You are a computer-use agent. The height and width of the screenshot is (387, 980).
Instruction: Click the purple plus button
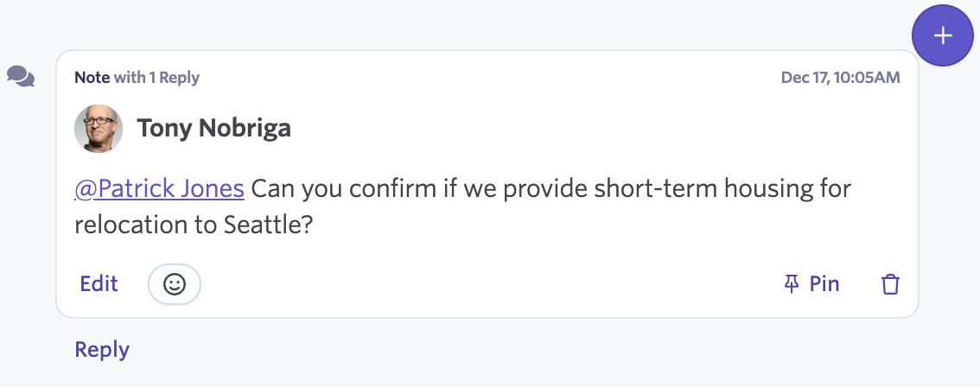[x=943, y=35]
